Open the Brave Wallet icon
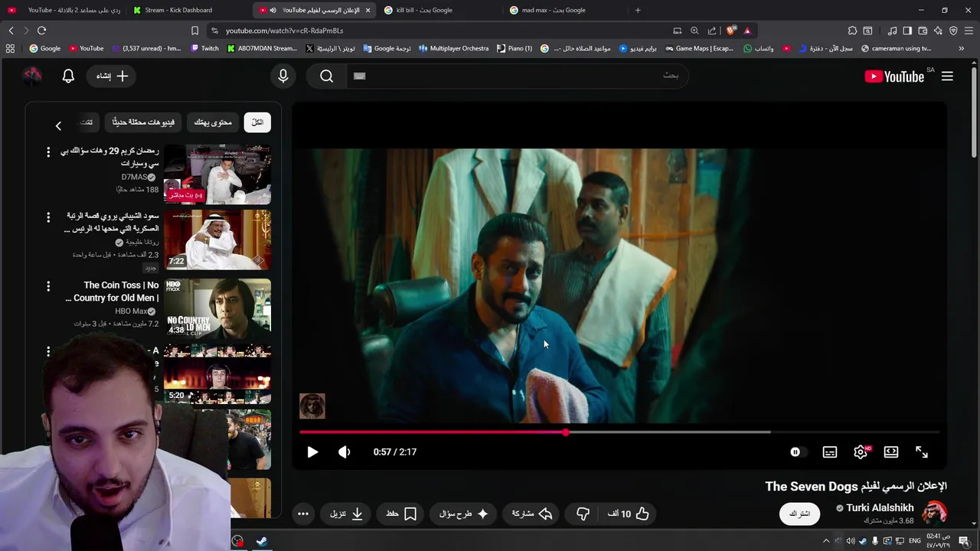The height and width of the screenshot is (551, 980). click(923, 31)
